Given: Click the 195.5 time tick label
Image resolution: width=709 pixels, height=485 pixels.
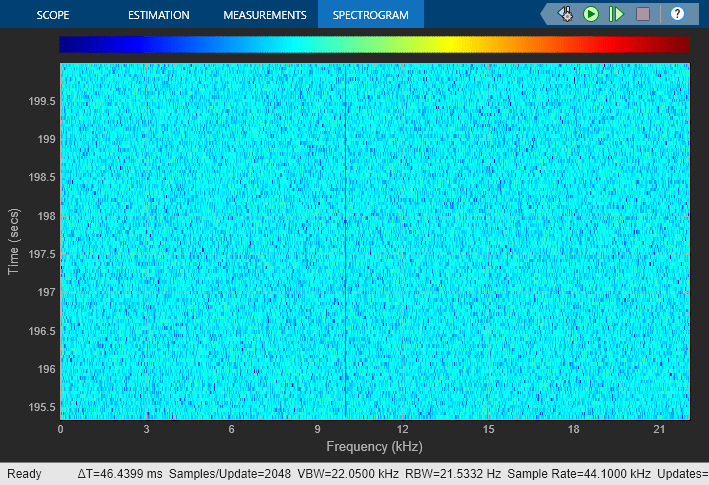Looking at the screenshot, I should tap(42, 407).
